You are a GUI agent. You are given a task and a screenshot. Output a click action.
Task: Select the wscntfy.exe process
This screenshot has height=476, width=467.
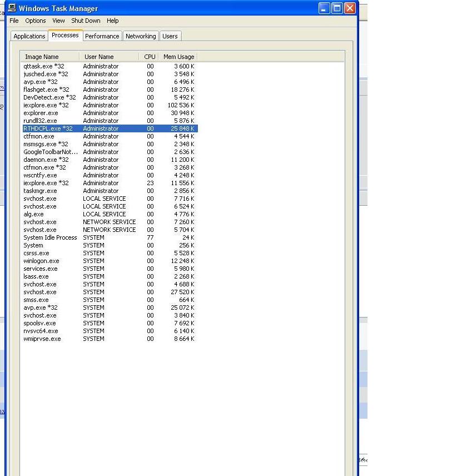[x=110, y=176]
